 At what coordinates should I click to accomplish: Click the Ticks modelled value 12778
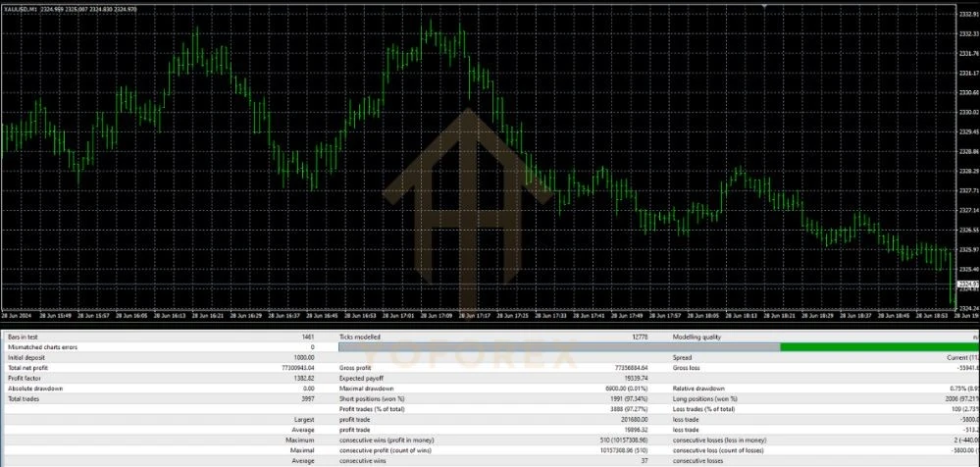click(x=640, y=337)
